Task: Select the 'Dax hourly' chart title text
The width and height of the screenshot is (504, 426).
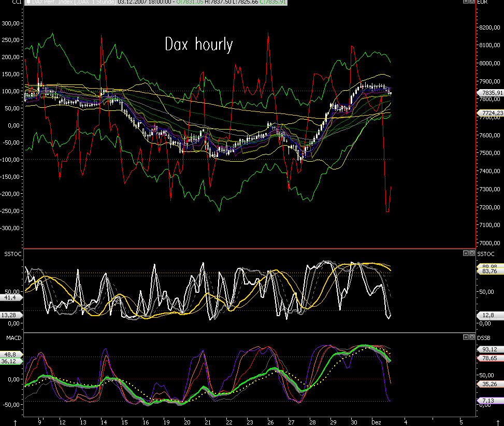Action: (198, 45)
